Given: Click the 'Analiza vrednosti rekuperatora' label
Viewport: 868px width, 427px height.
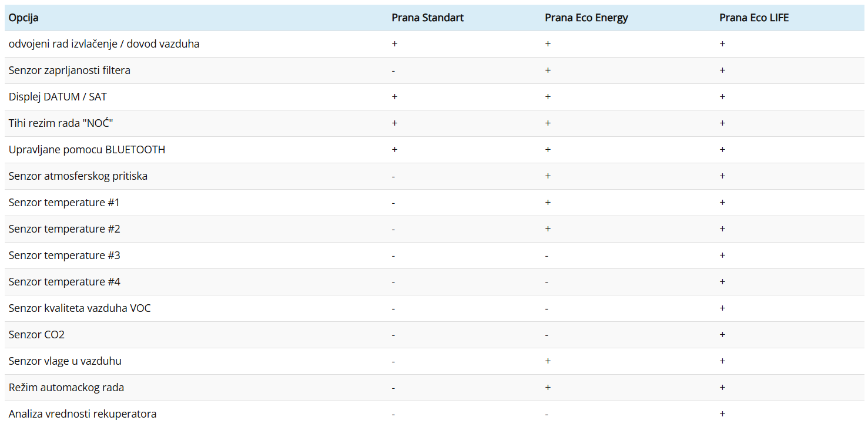Looking at the screenshot, I should tap(82, 414).
